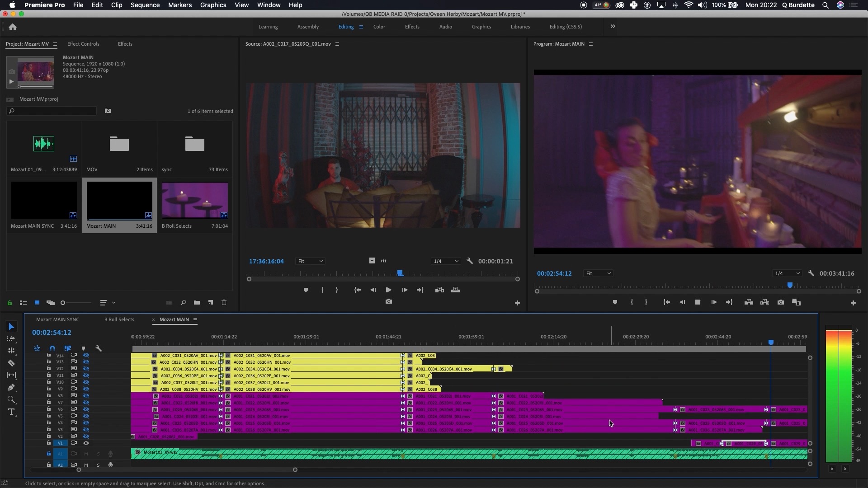
Task: Select the Selection tool arrow
Action: [12, 327]
